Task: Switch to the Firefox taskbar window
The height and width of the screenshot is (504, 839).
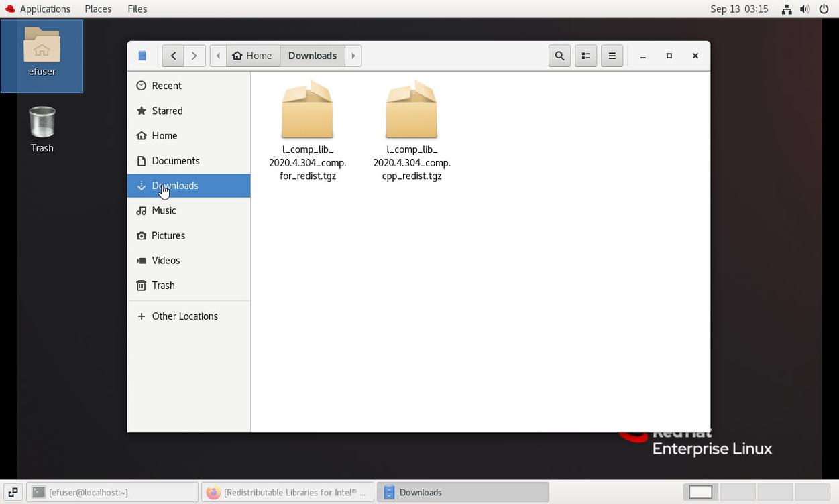Action: pos(287,492)
